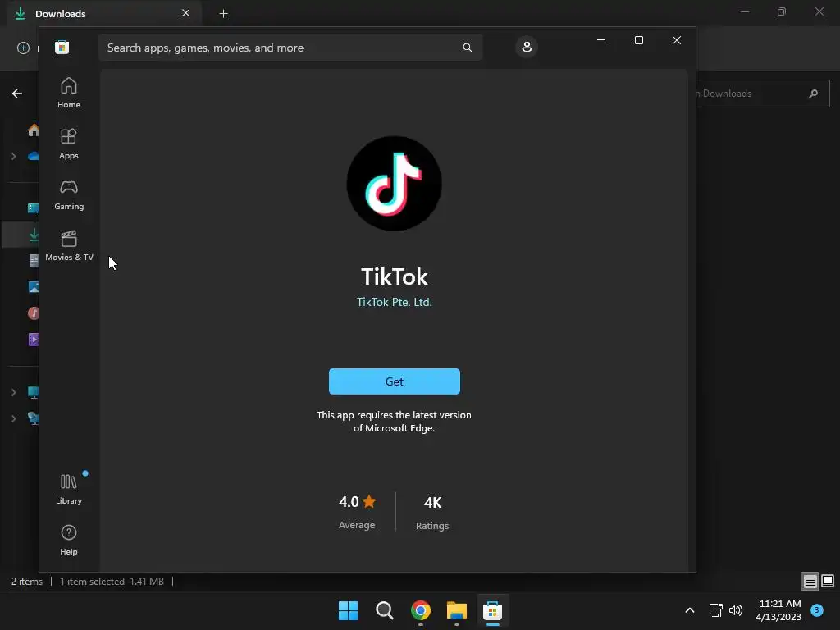This screenshot has width=840, height=630.
Task: Open Home in File Explorer navigation pane
Action: tap(33, 130)
